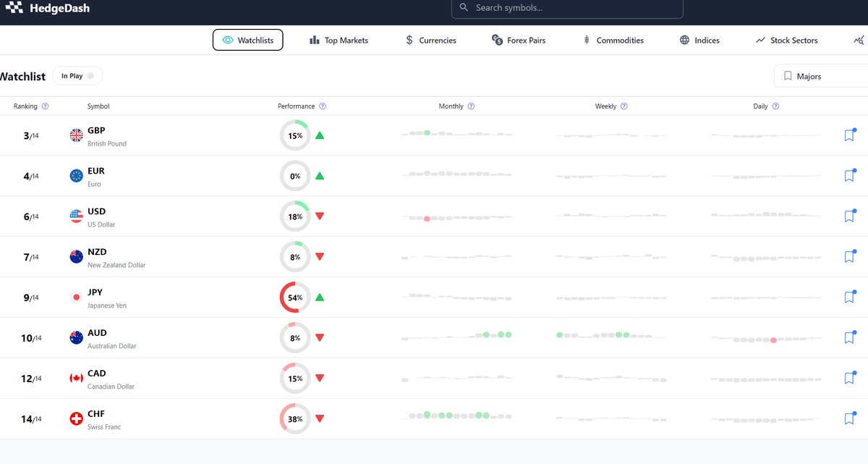
Task: Click the CHF 38% performance gauge
Action: pyautogui.click(x=295, y=419)
